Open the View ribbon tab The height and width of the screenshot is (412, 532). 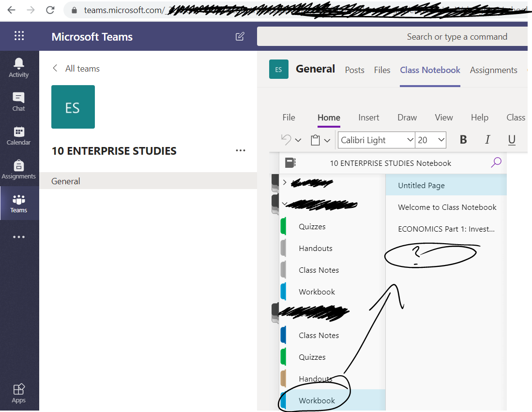click(x=444, y=118)
